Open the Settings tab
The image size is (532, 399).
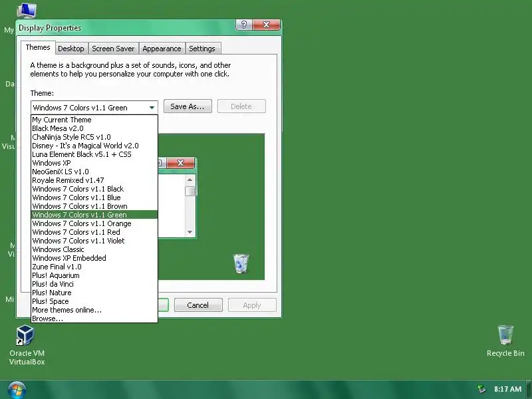click(x=202, y=49)
